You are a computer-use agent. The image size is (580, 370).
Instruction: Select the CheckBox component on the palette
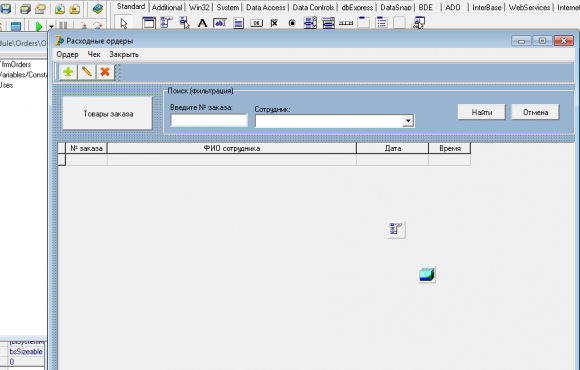[x=274, y=23]
